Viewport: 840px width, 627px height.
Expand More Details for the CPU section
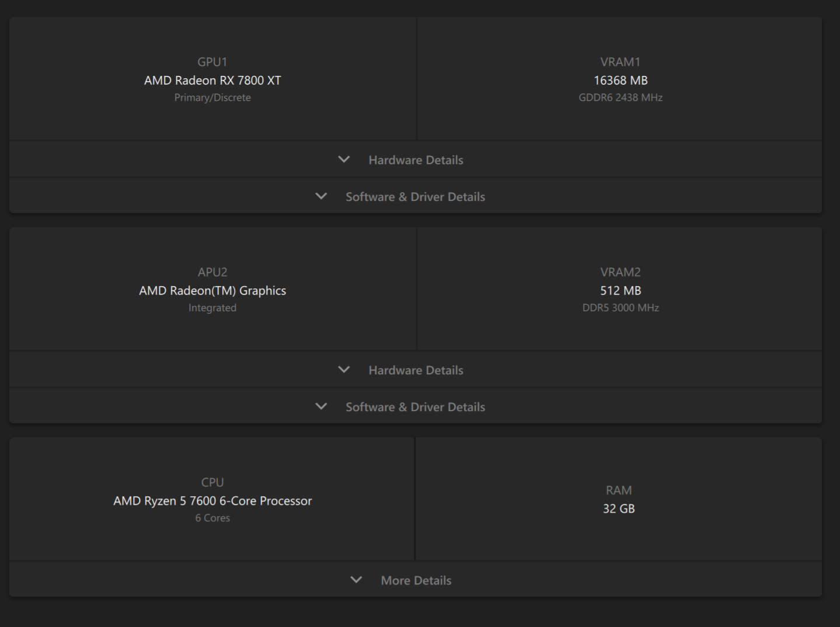click(x=416, y=580)
